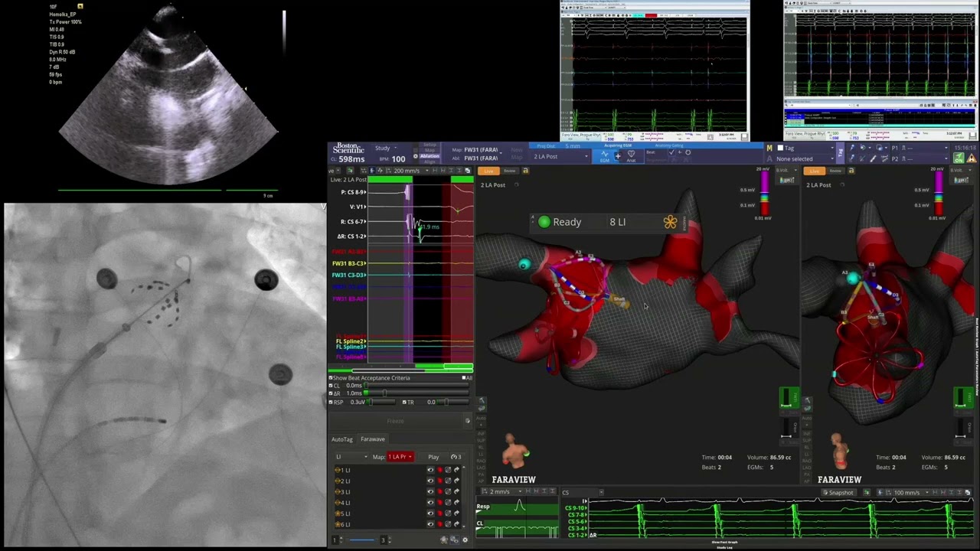Click the Anat anatomy acquisition icon
The width and height of the screenshot is (980, 551).
coord(631,156)
